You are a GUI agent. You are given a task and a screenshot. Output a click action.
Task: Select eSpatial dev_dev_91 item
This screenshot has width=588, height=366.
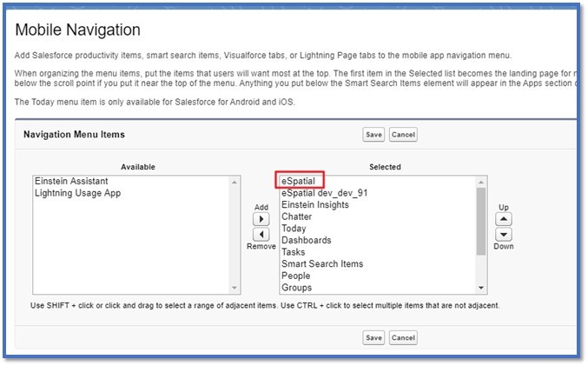pos(324,193)
